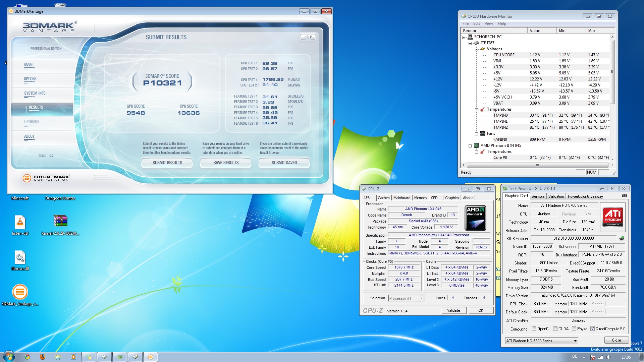Open Windows Explorer from the taskbar
This screenshot has height=362, width=644.
pos(58,357)
